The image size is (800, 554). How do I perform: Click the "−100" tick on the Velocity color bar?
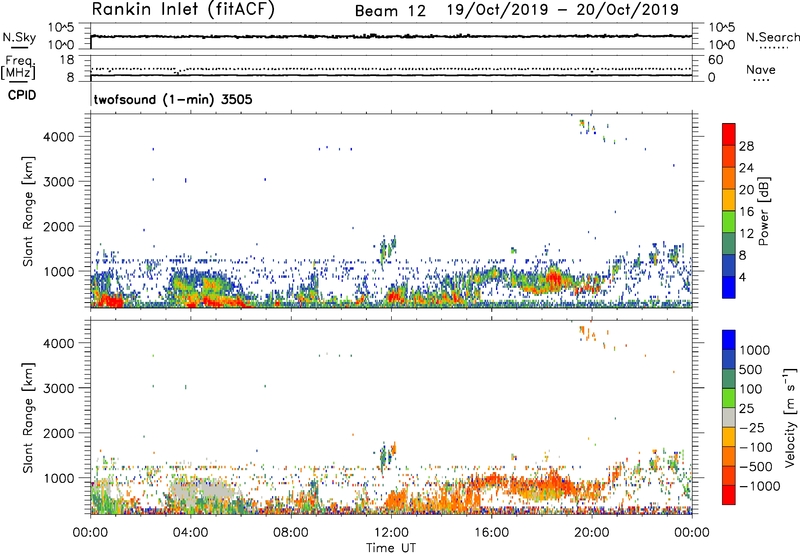(755, 447)
